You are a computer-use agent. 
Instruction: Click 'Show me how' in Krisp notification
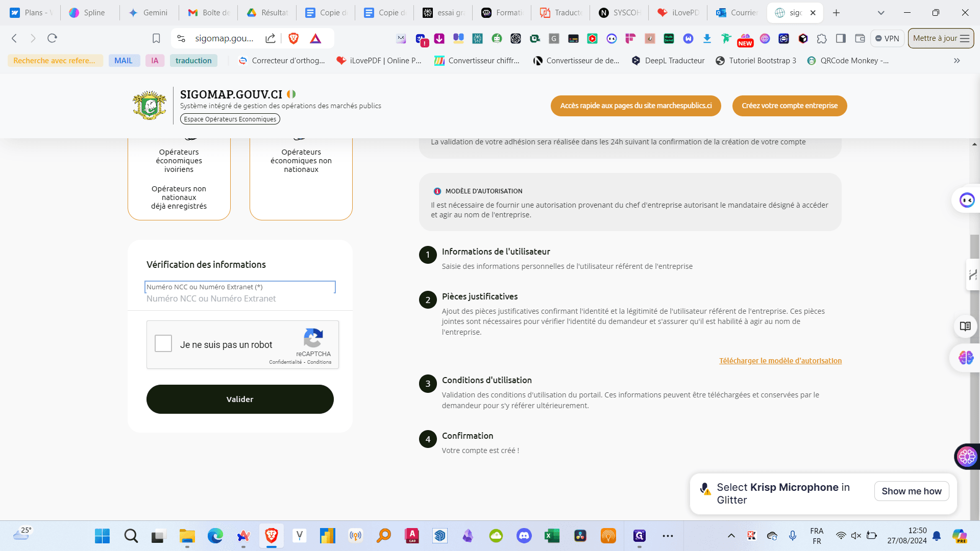click(912, 491)
